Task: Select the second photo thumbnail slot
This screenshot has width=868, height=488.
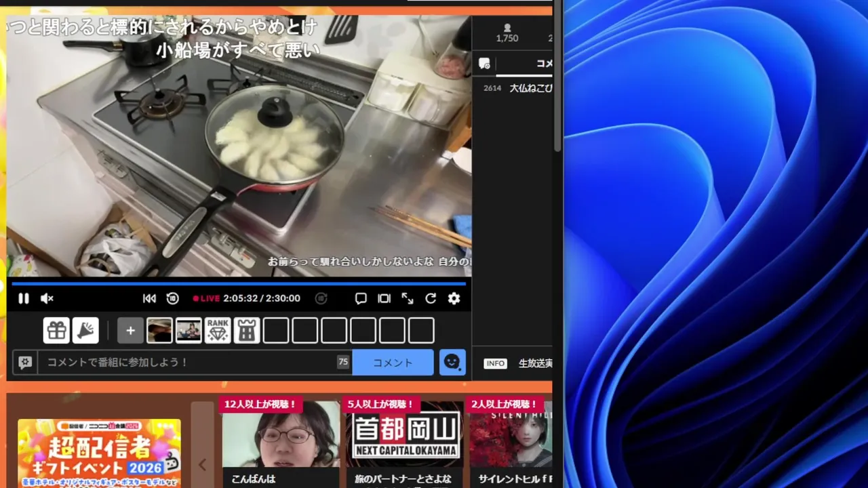Action: pos(189,331)
